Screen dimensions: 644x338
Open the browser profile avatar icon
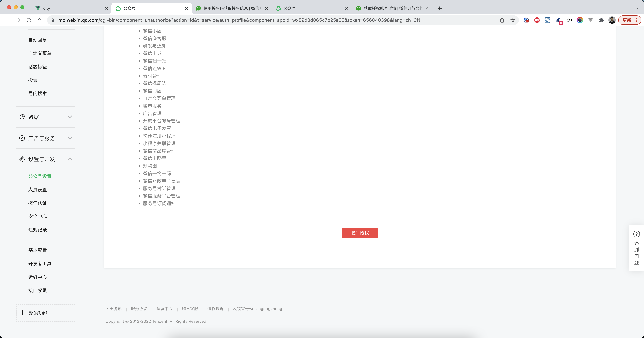[x=612, y=20]
